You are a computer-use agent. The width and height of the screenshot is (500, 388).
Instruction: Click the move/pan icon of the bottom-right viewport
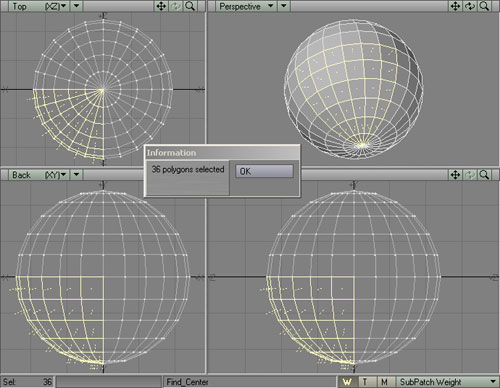(x=455, y=175)
